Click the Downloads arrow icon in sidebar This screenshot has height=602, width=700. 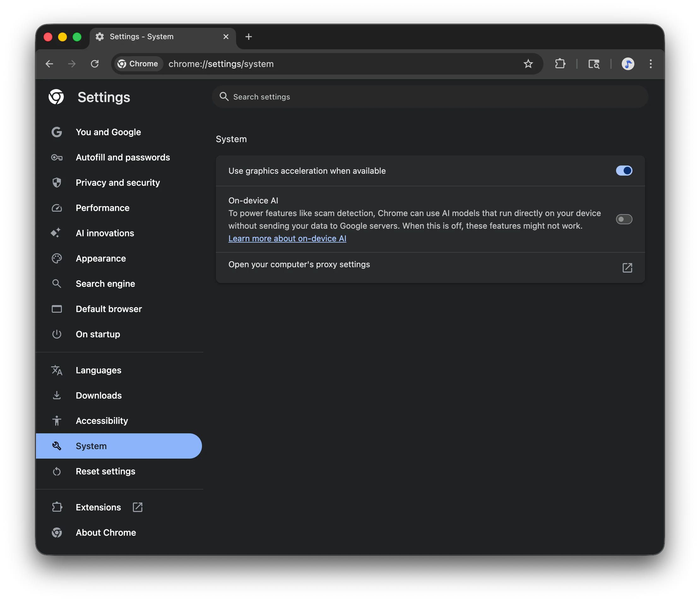coord(57,395)
